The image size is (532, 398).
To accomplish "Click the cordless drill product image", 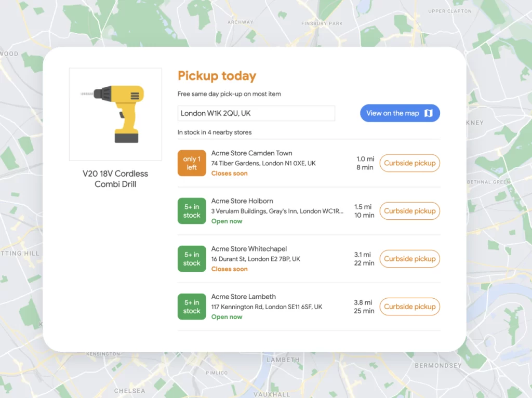I will tap(115, 114).
